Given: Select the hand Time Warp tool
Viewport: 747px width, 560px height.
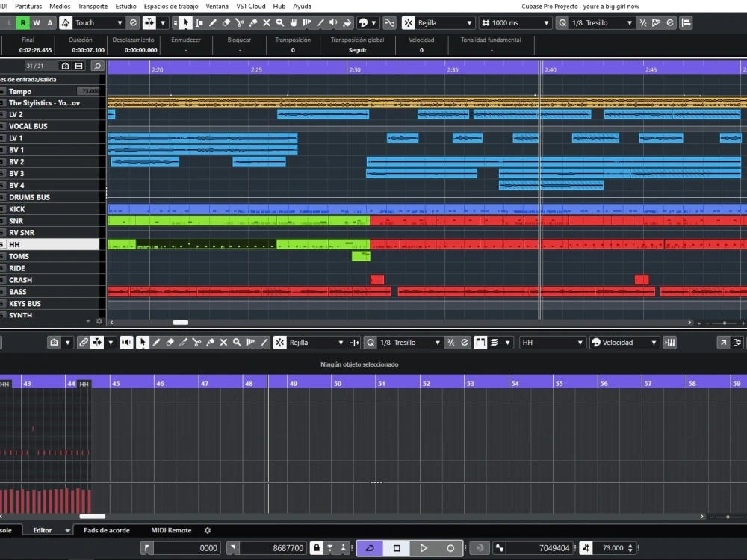Looking at the screenshot, I should pyautogui.click(x=294, y=22).
